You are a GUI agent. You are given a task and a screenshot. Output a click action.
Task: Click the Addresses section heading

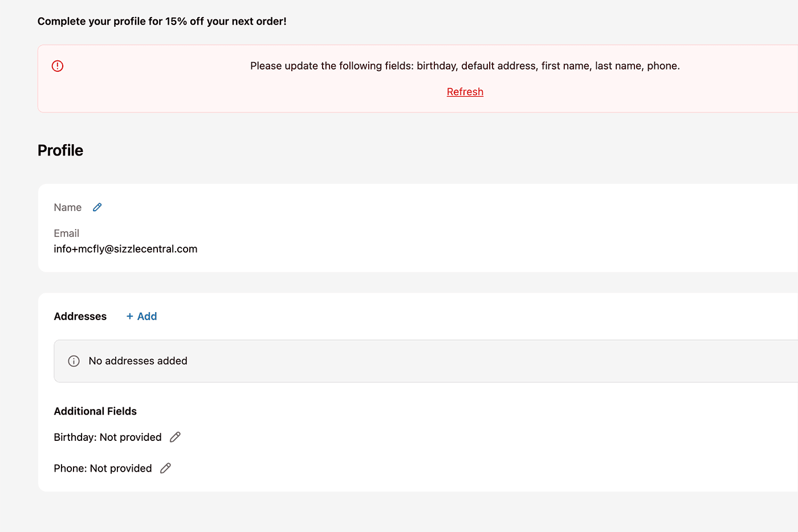point(80,316)
